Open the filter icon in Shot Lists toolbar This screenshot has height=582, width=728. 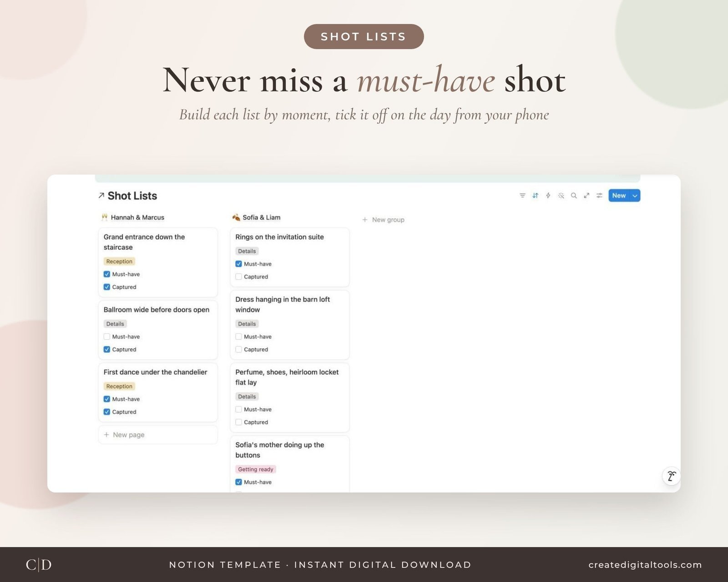522,196
